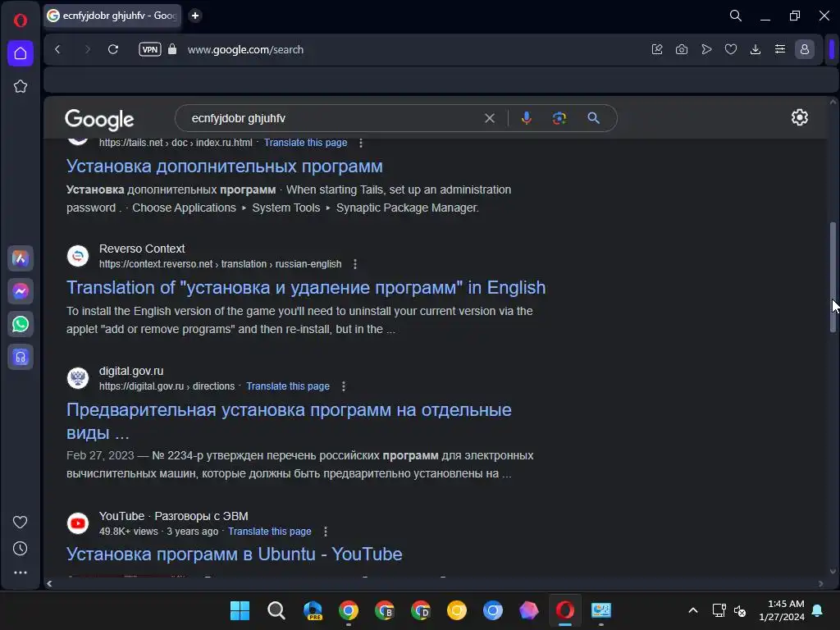Viewport: 840px width, 630px height.
Task: Open sidebar heart pinboards icon
Action: click(21, 522)
